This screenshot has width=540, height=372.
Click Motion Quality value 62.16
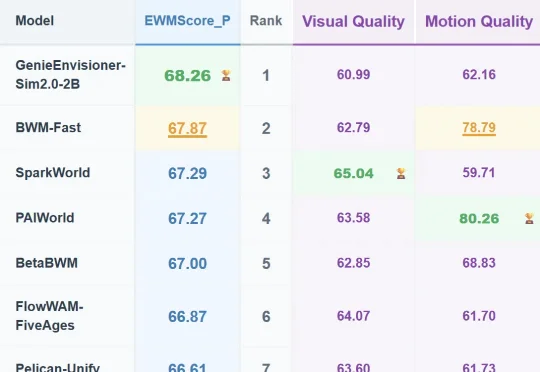click(x=479, y=74)
